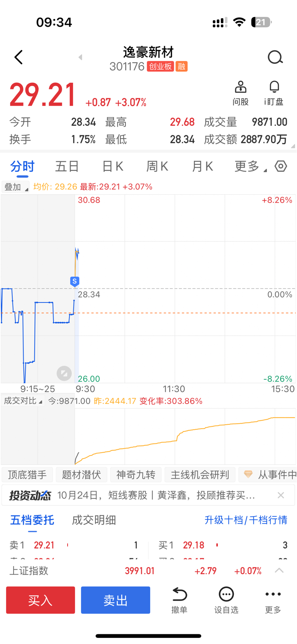Tap the back arrow icon
Viewport: 297px width, 644px height.
click(19, 57)
